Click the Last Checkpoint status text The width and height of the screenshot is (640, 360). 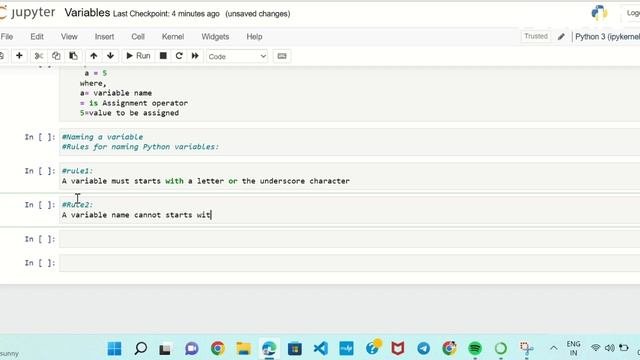point(166,14)
